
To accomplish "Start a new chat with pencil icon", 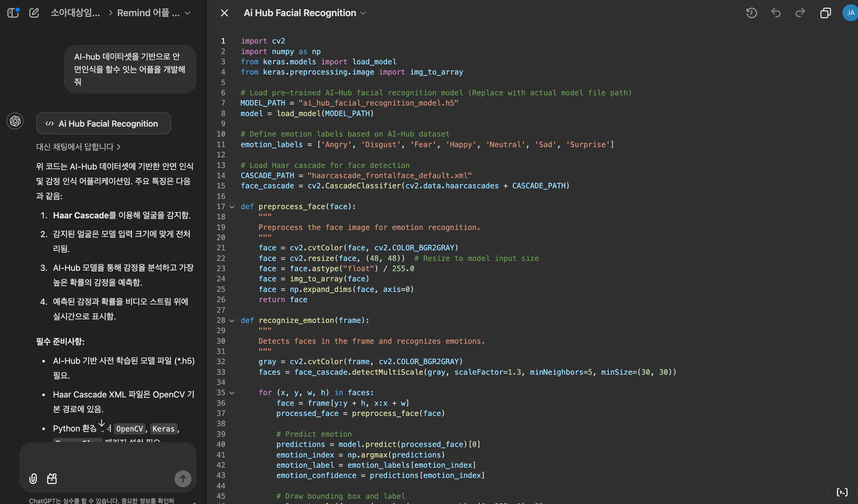I will click(x=34, y=13).
